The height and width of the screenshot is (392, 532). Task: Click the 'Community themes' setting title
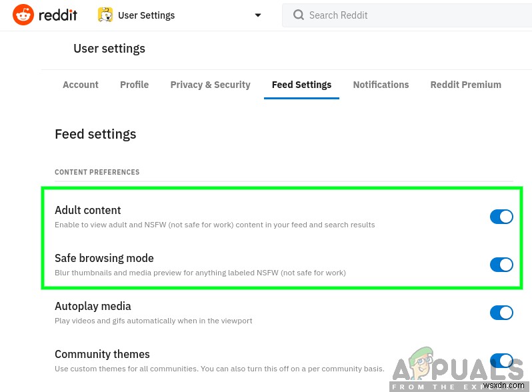102,354
